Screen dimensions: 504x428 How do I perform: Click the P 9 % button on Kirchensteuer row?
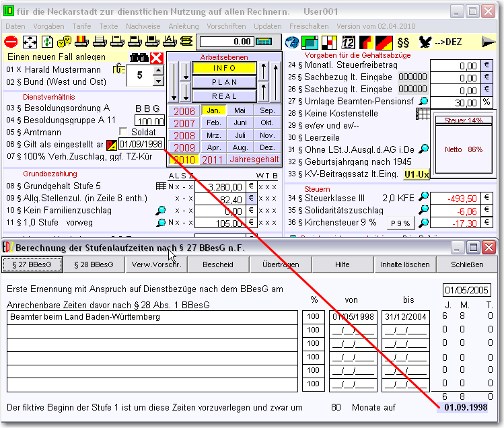click(400, 223)
